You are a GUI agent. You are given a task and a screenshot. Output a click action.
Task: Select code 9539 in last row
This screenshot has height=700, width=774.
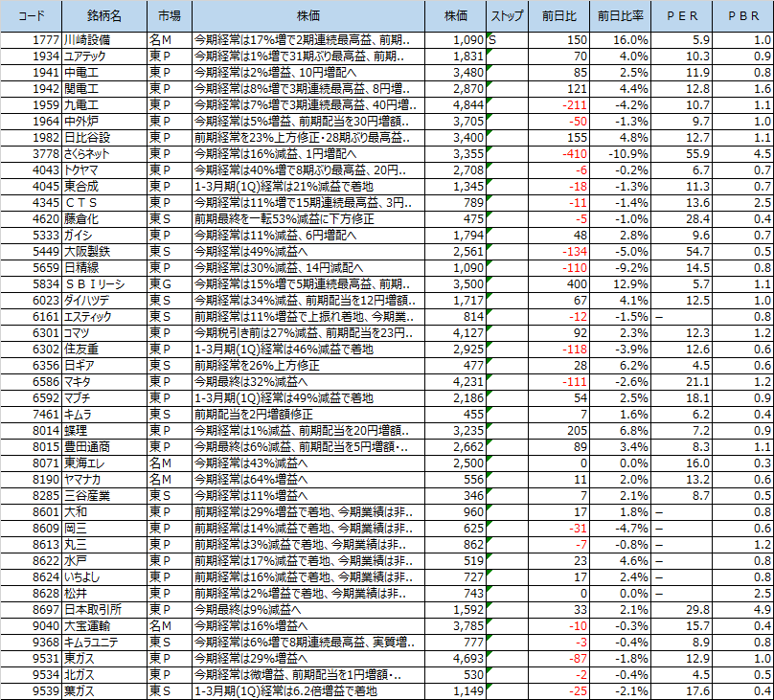[x=31, y=691]
